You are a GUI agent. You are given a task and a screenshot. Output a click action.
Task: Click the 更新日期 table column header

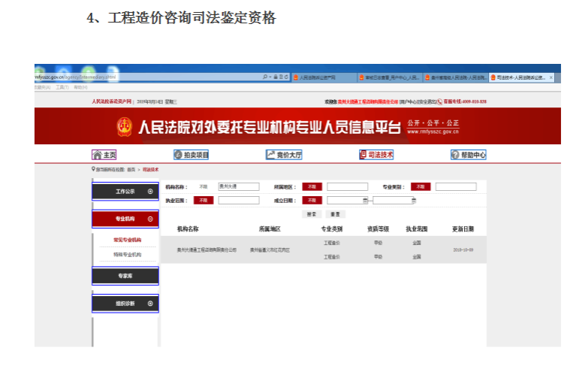tap(463, 229)
